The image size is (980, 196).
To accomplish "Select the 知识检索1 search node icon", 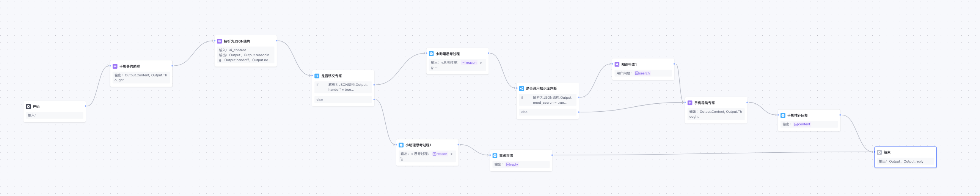I will point(617,65).
